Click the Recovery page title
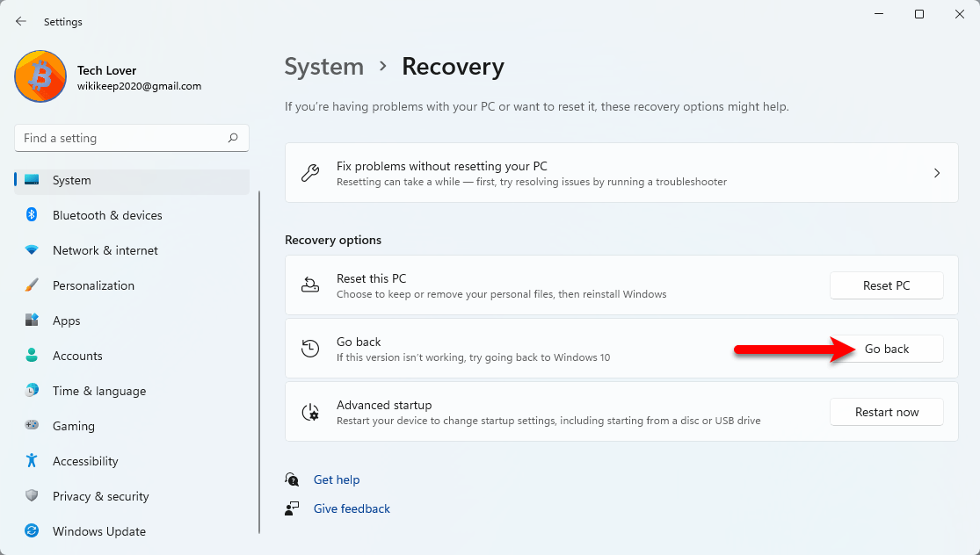980x555 pixels. [454, 66]
